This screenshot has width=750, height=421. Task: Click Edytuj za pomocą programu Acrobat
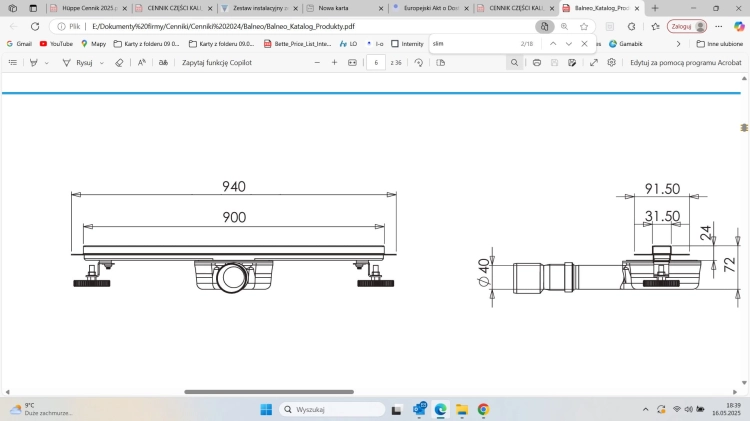(x=685, y=63)
